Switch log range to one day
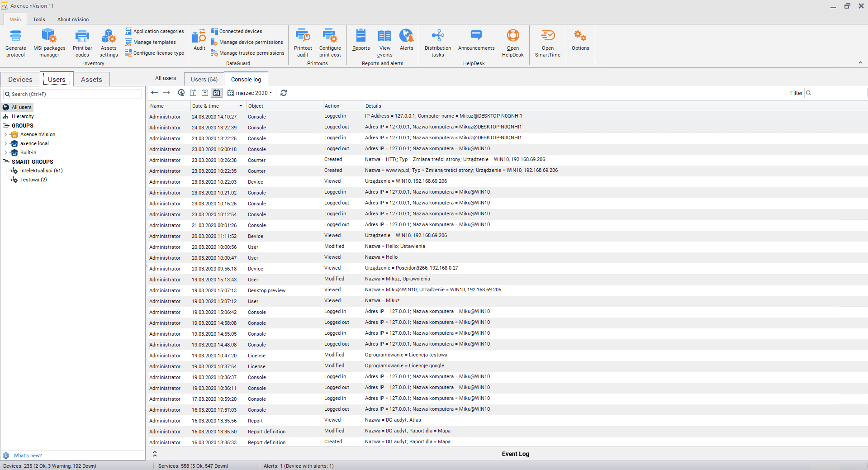This screenshot has width=868, height=470. pyautogui.click(x=193, y=93)
